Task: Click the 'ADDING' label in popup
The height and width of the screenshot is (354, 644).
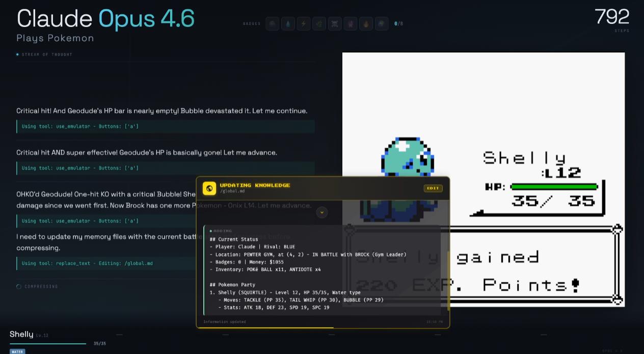Action: pos(222,231)
